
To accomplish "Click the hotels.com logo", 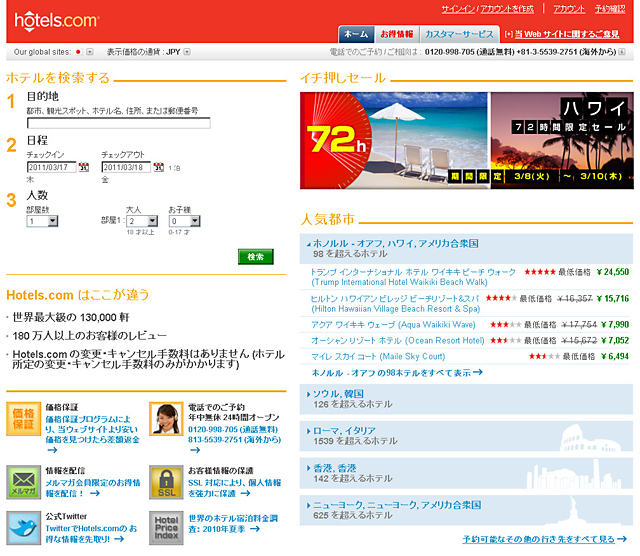I will point(56,20).
